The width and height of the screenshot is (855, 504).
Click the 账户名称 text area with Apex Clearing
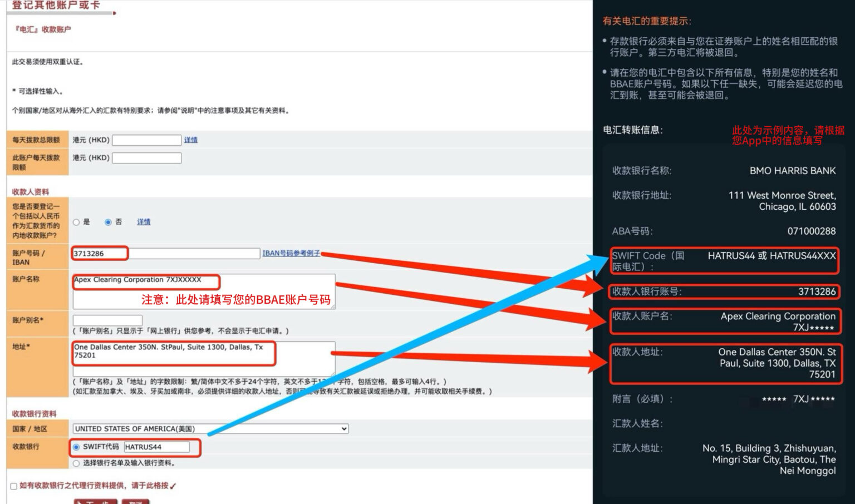(204, 291)
